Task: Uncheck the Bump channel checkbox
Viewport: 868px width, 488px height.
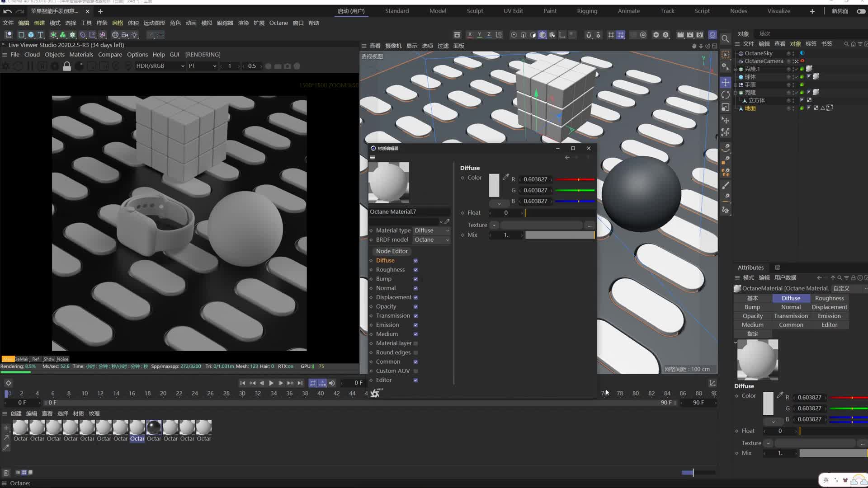Action: tap(415, 279)
